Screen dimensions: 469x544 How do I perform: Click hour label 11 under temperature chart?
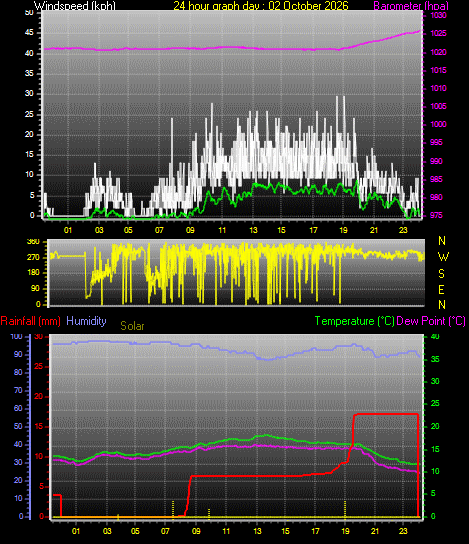coord(226,531)
